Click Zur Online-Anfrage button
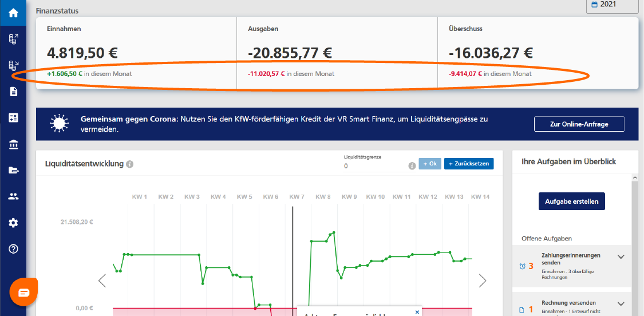 (x=579, y=124)
